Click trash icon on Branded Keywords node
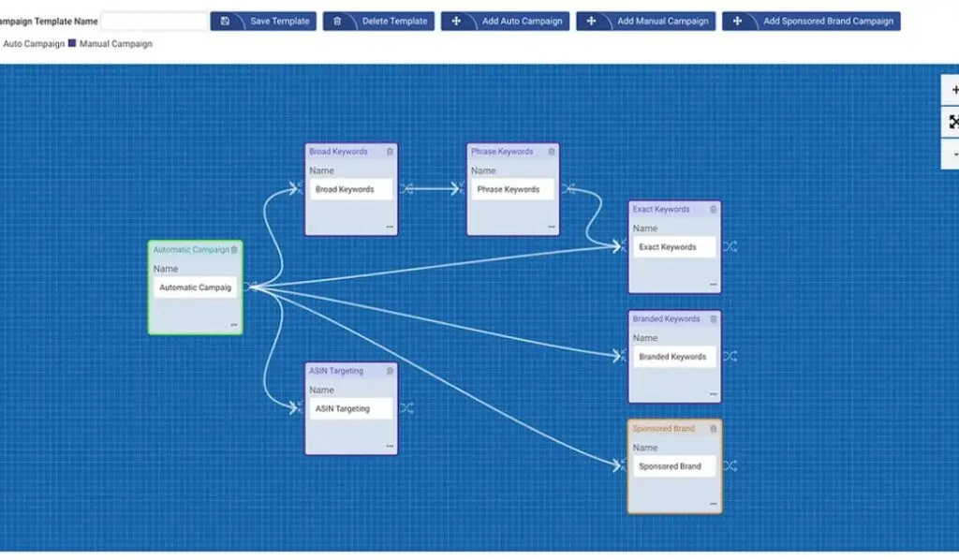Image resolution: width=959 pixels, height=560 pixels. pos(714,319)
